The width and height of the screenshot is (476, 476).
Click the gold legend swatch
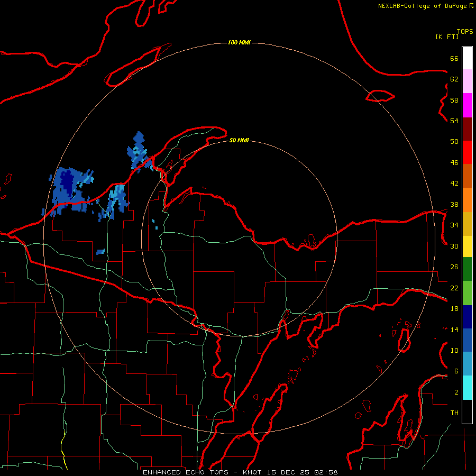click(x=467, y=224)
